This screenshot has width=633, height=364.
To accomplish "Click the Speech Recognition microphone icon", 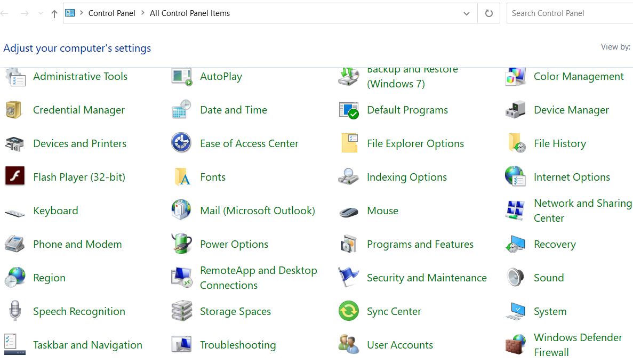I will 15,311.
